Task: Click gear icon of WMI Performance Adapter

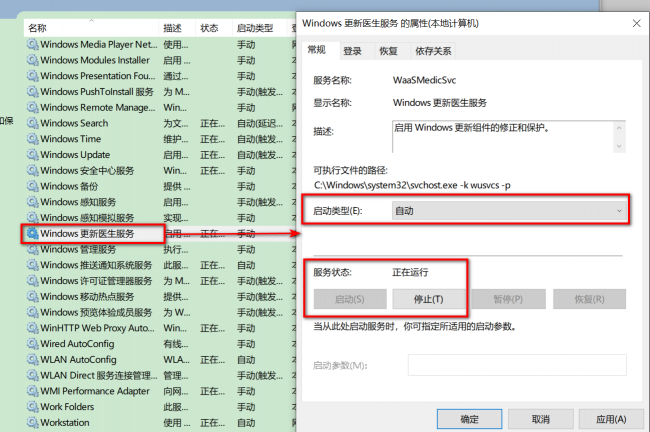Action: [x=33, y=391]
